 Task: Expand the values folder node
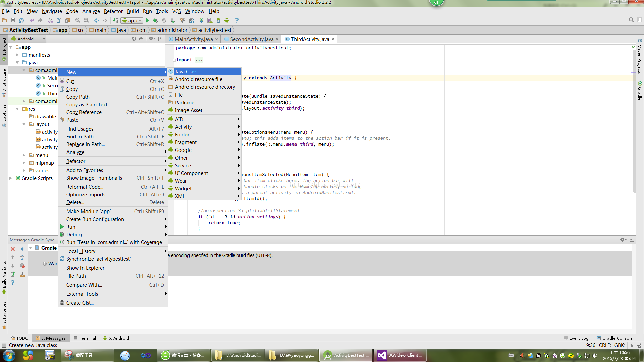24,171
